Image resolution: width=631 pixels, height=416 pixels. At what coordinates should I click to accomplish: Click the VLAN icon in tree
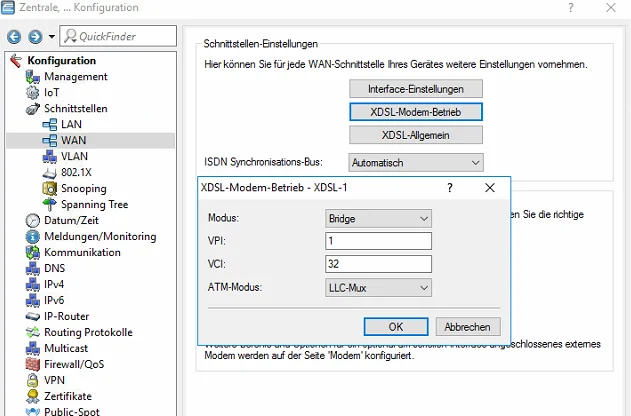click(x=49, y=157)
